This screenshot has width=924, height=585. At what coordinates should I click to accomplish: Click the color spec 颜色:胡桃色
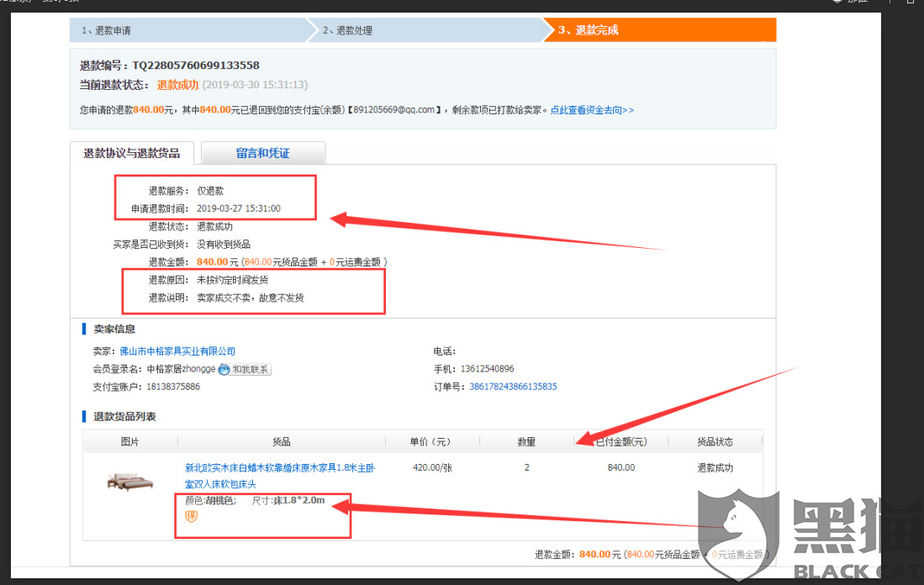[210, 500]
